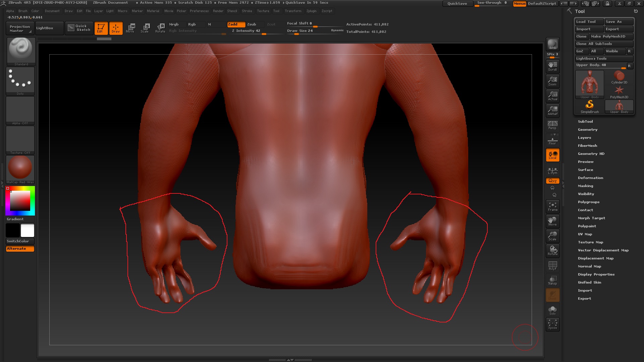
Task: Open the Stroke menu
Action: pos(247,11)
